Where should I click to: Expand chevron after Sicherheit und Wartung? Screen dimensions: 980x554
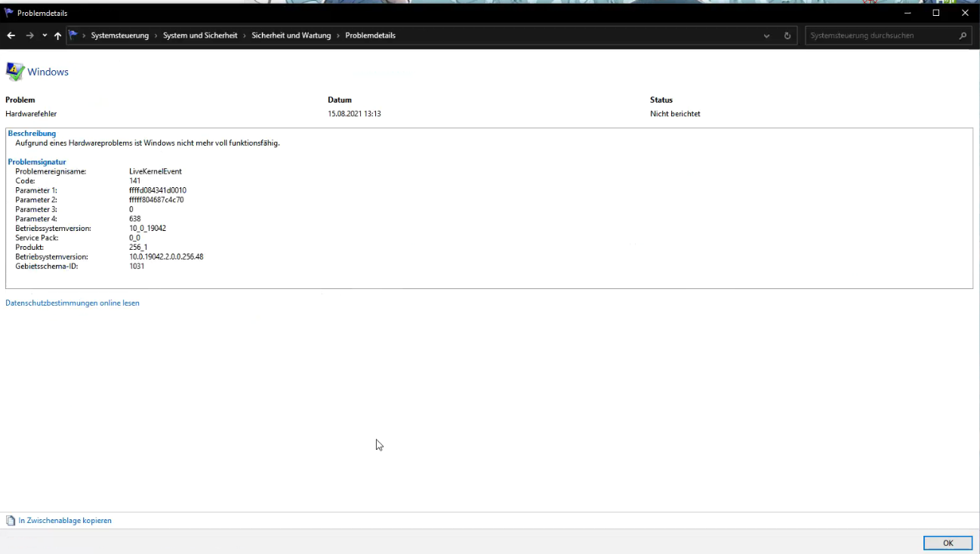click(338, 35)
